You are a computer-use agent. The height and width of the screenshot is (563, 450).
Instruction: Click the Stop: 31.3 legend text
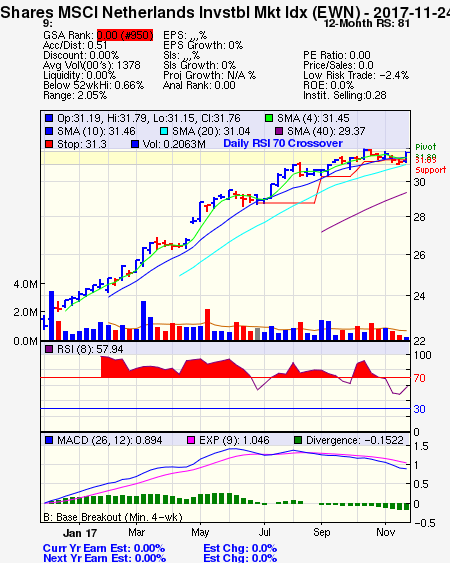[x=82, y=144]
